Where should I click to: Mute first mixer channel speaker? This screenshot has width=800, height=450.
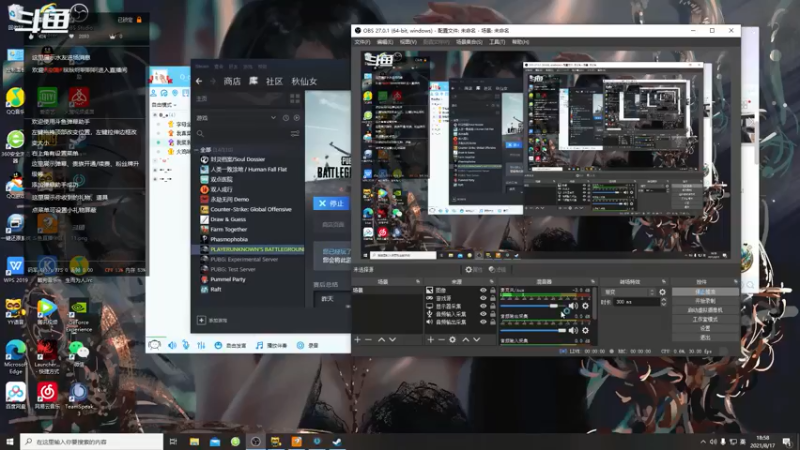(x=573, y=306)
